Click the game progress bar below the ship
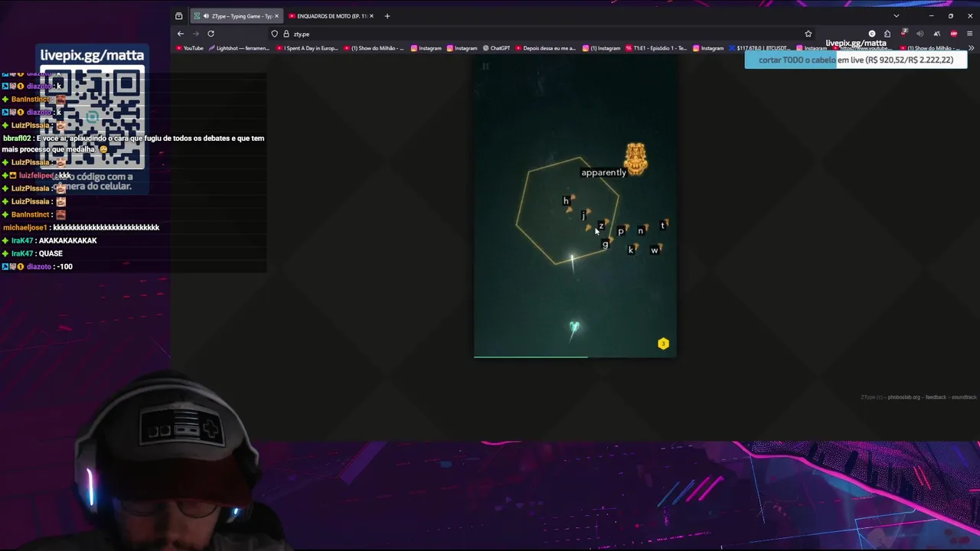 pos(531,357)
